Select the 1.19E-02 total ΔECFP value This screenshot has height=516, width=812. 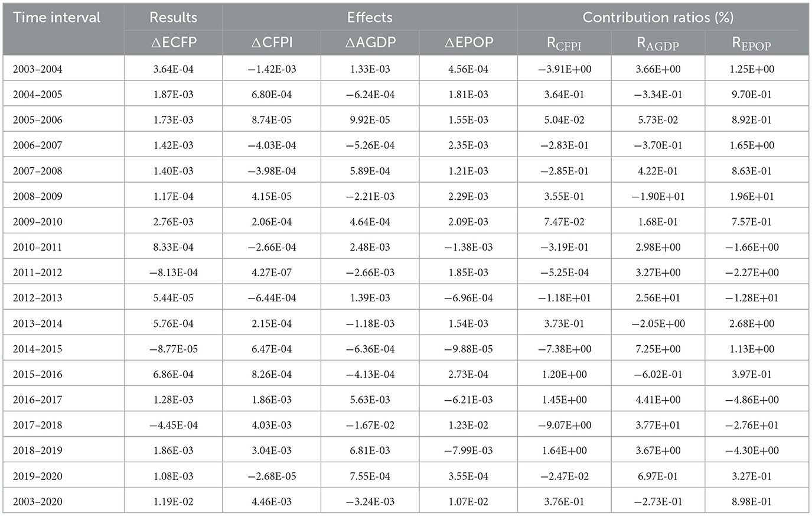click(x=173, y=502)
